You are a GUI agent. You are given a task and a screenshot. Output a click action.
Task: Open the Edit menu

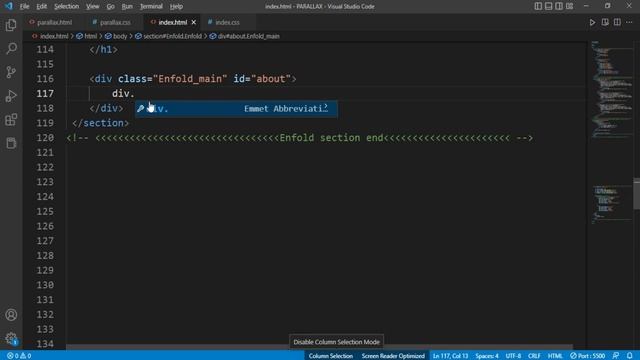coord(42,7)
